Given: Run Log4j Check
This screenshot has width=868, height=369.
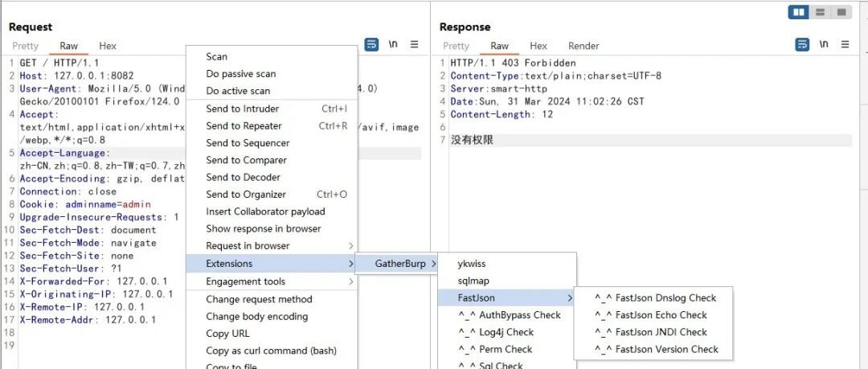Looking at the screenshot, I should pyautogui.click(x=507, y=333).
